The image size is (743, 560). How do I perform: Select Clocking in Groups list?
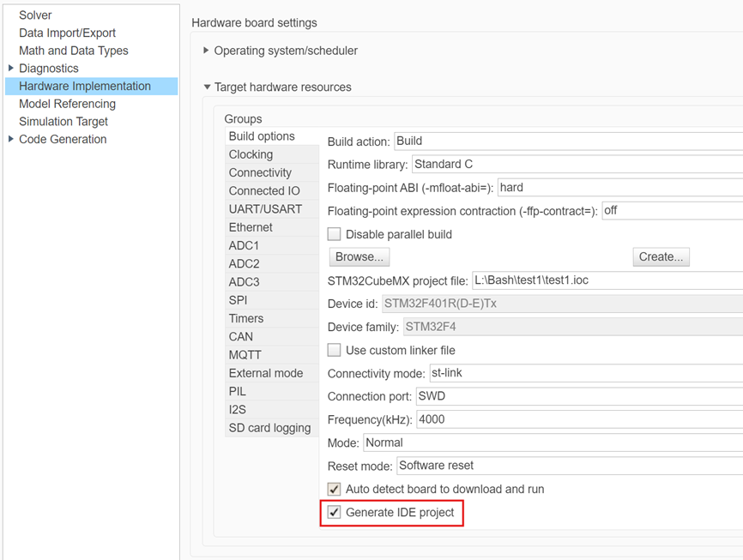[251, 154]
